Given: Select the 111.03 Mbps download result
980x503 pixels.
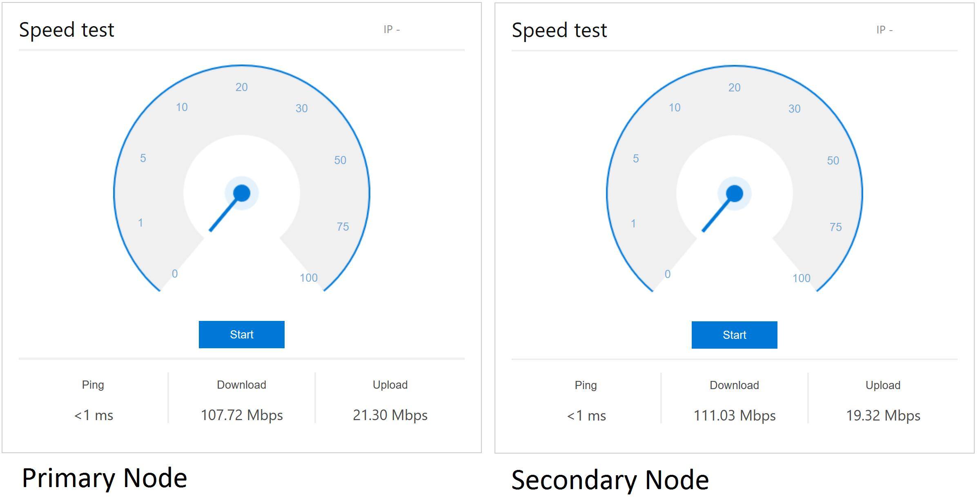Looking at the screenshot, I should click(735, 416).
